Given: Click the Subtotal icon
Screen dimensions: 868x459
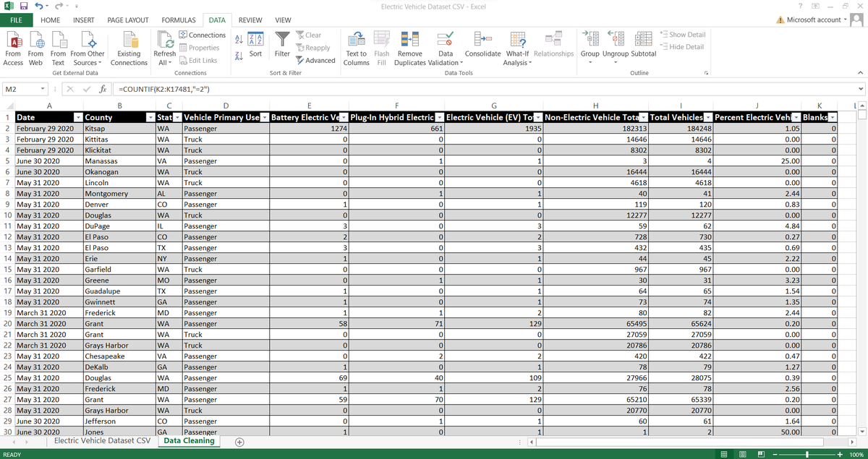Looking at the screenshot, I should click(644, 45).
